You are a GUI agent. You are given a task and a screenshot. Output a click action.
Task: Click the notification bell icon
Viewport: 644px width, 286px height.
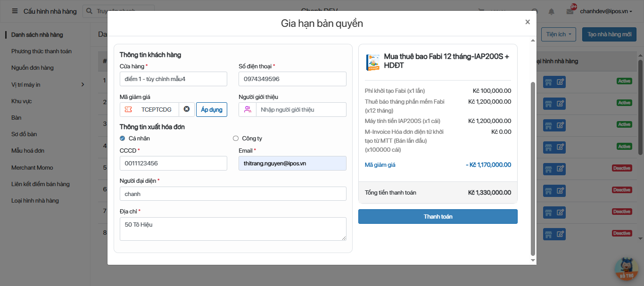pos(551,11)
